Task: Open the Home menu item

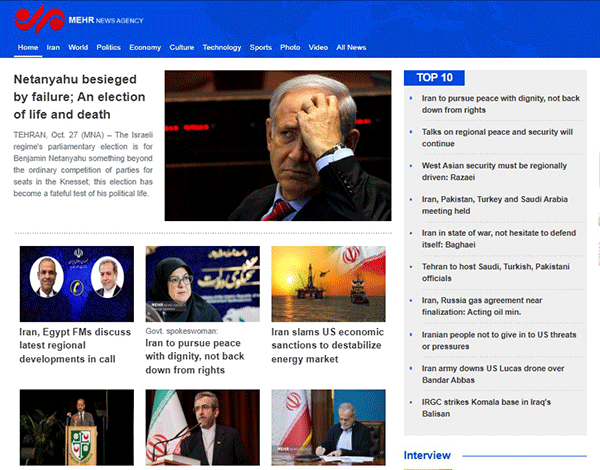Action: pos(28,47)
